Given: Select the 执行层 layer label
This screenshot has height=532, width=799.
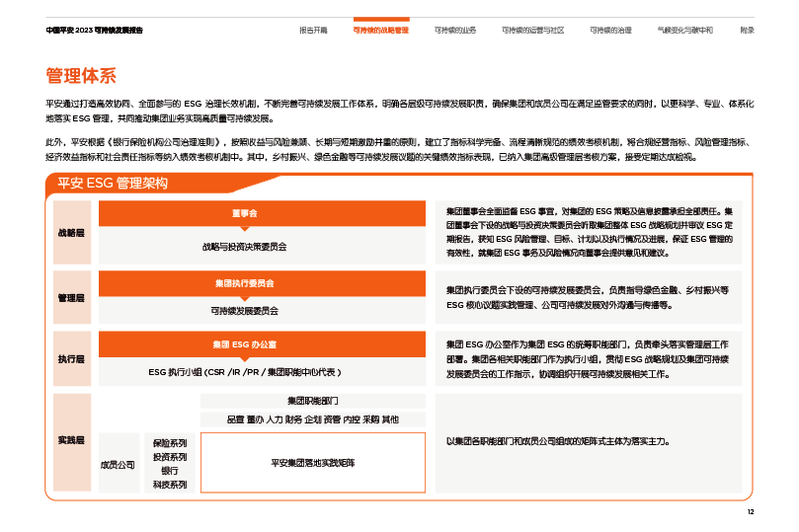Looking at the screenshot, I should tap(72, 360).
